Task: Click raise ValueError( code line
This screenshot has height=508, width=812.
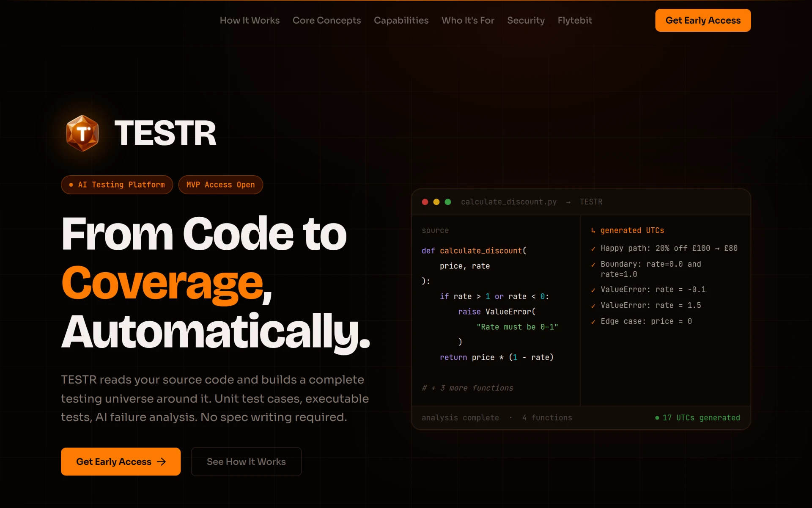Action: pyautogui.click(x=497, y=312)
